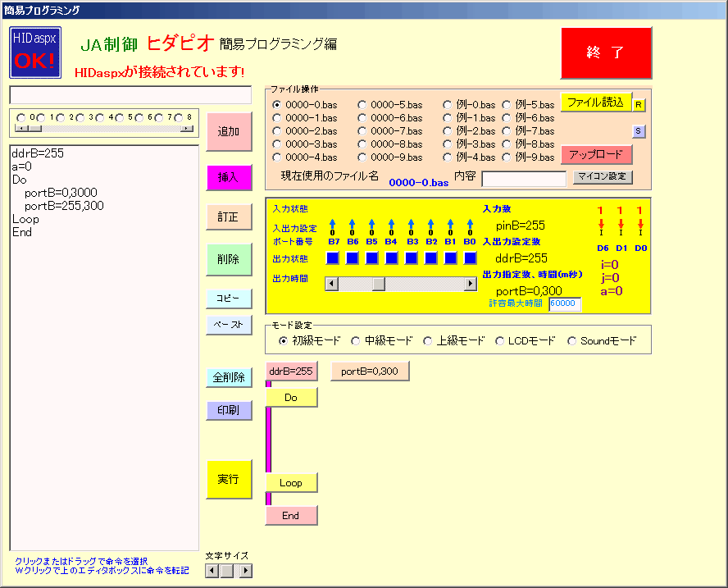Click the 内容 text input field
728x588 pixels.
(x=523, y=179)
